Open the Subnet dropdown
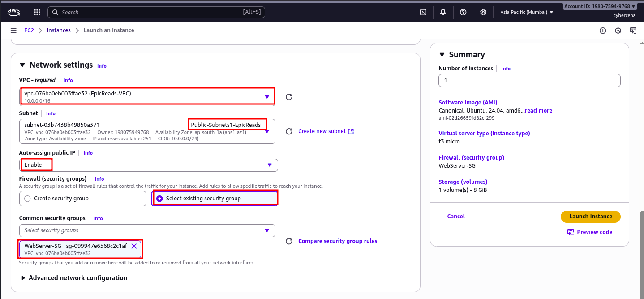The width and height of the screenshot is (644, 299). 147,131
